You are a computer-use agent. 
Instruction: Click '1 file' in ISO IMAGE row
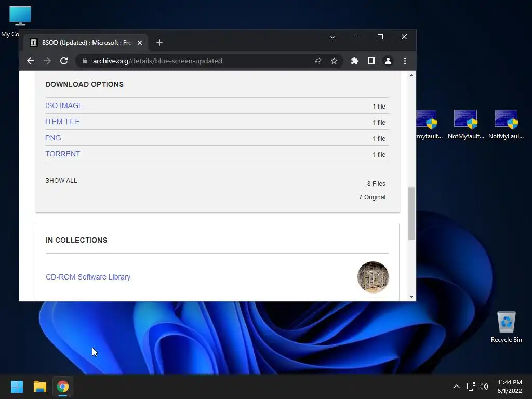click(379, 106)
